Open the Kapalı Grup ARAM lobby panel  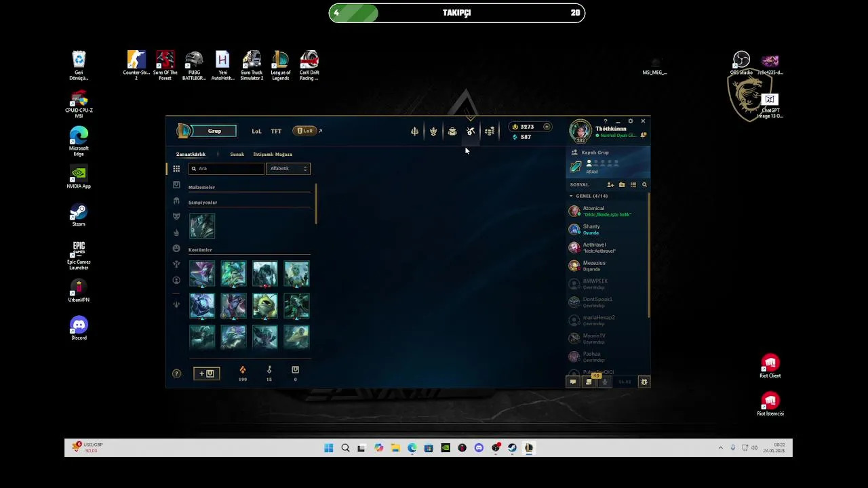pos(608,163)
